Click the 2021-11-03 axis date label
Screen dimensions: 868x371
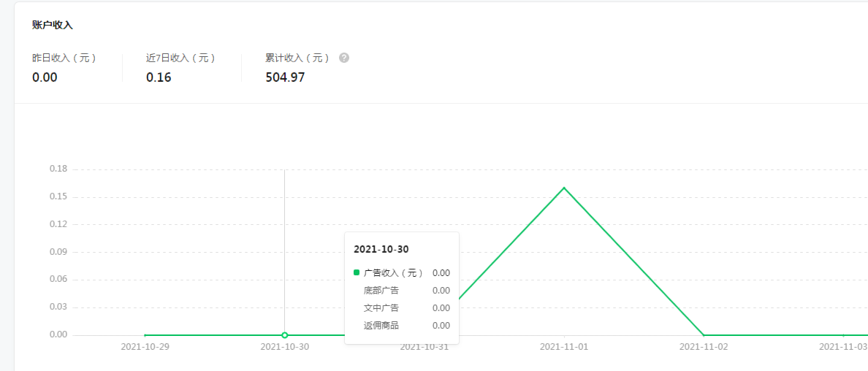point(842,347)
